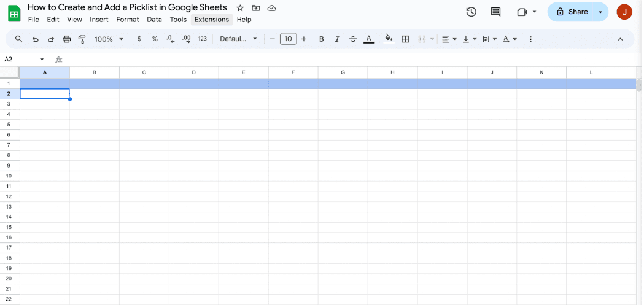Print the spreadsheet

click(x=66, y=39)
